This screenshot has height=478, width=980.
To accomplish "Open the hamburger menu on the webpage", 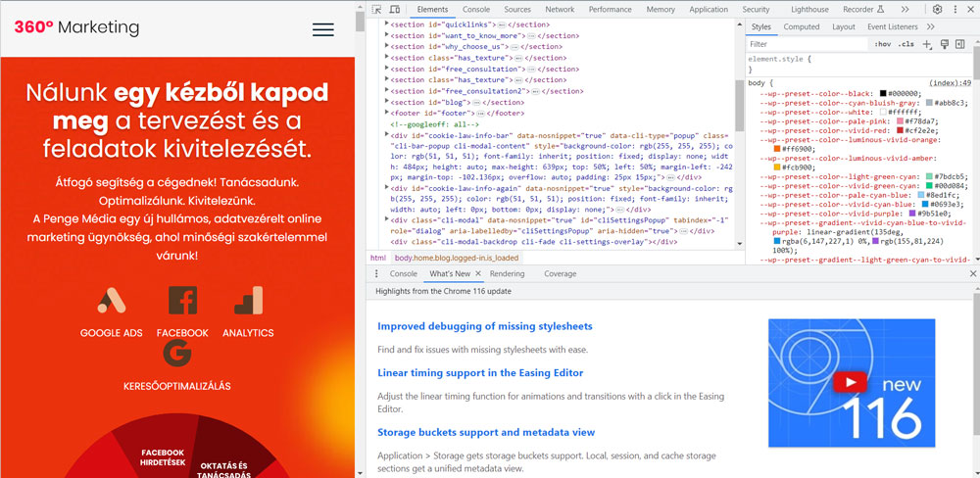I will (x=323, y=29).
